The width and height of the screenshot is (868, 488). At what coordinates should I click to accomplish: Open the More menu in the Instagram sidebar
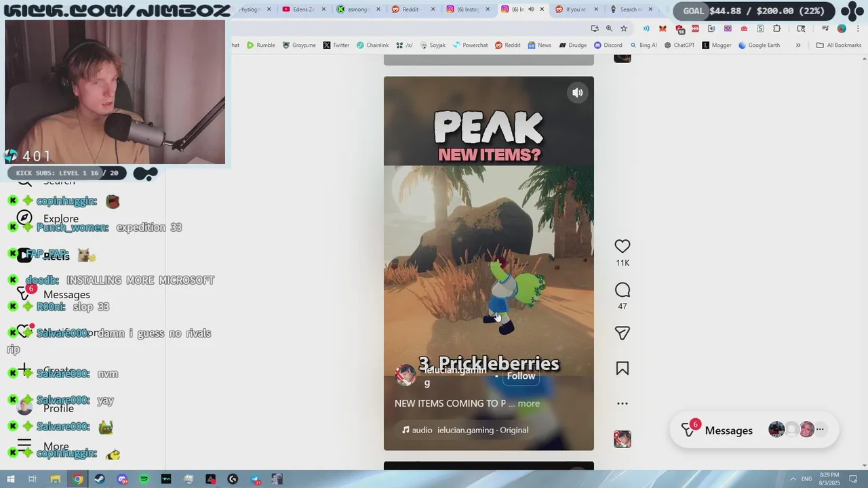tap(43, 446)
